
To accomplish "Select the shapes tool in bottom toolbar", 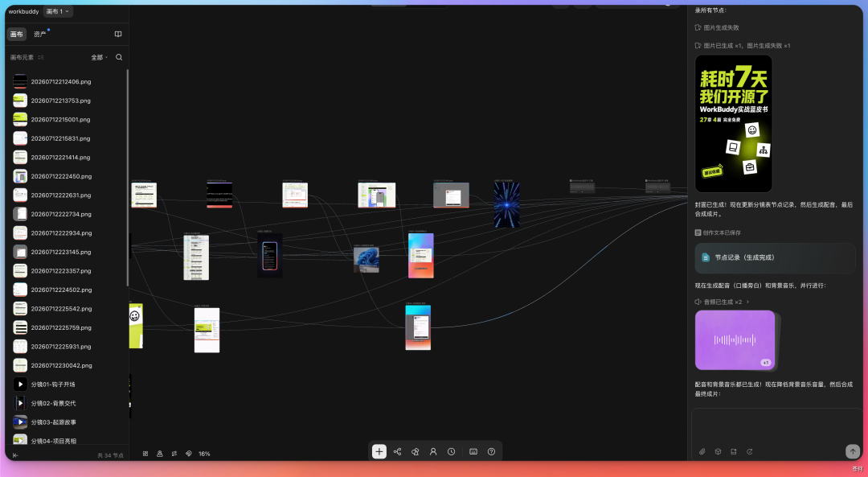I will (416, 451).
